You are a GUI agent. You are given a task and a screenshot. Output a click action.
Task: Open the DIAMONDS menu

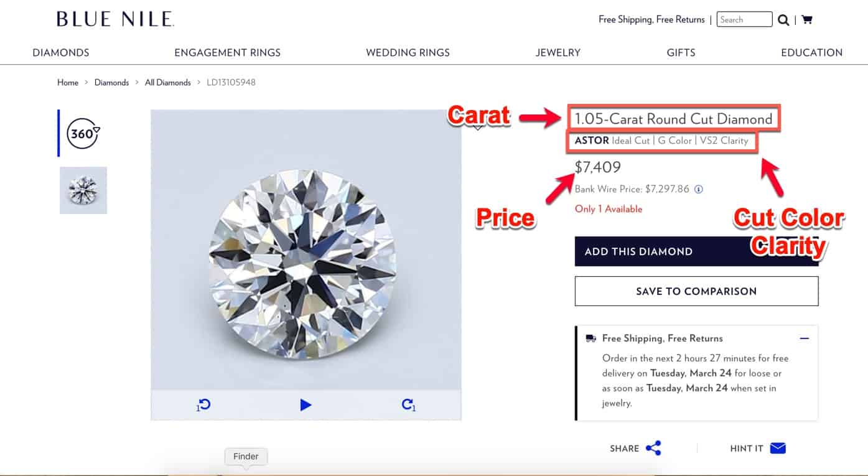click(60, 53)
